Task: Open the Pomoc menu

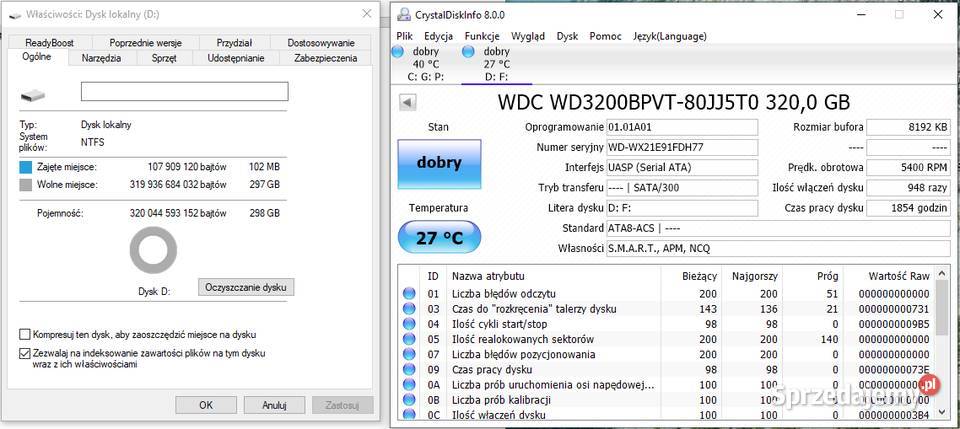Action: (x=606, y=36)
